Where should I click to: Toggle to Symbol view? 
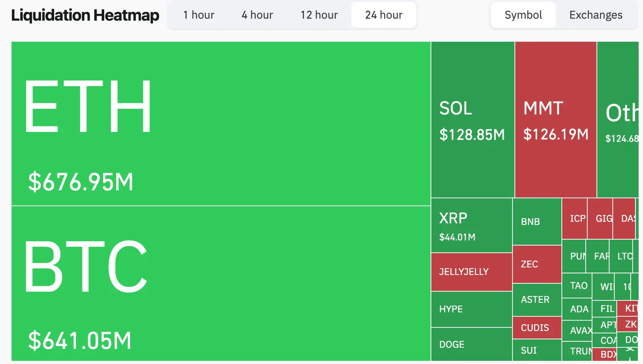523,15
